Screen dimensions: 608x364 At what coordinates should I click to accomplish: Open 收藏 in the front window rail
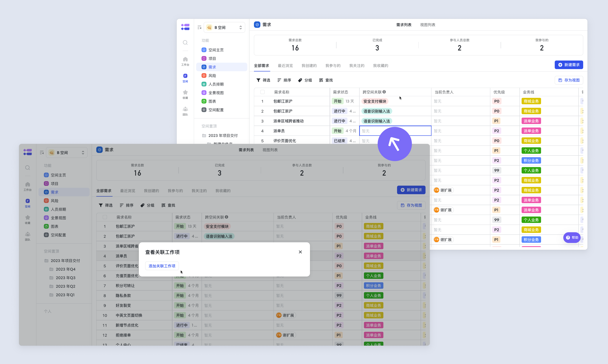tap(27, 220)
